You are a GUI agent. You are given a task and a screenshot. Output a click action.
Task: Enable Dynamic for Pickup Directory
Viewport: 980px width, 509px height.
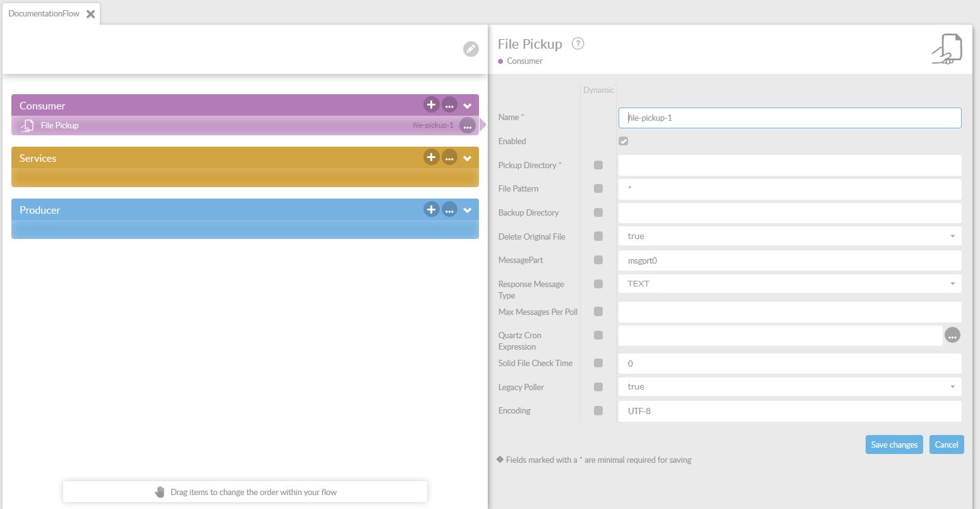[598, 165]
